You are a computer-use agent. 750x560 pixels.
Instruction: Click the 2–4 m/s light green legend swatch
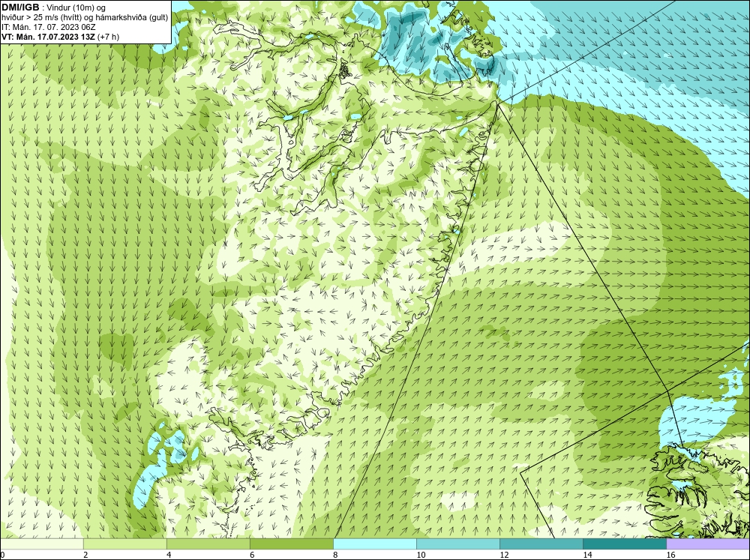124,544
